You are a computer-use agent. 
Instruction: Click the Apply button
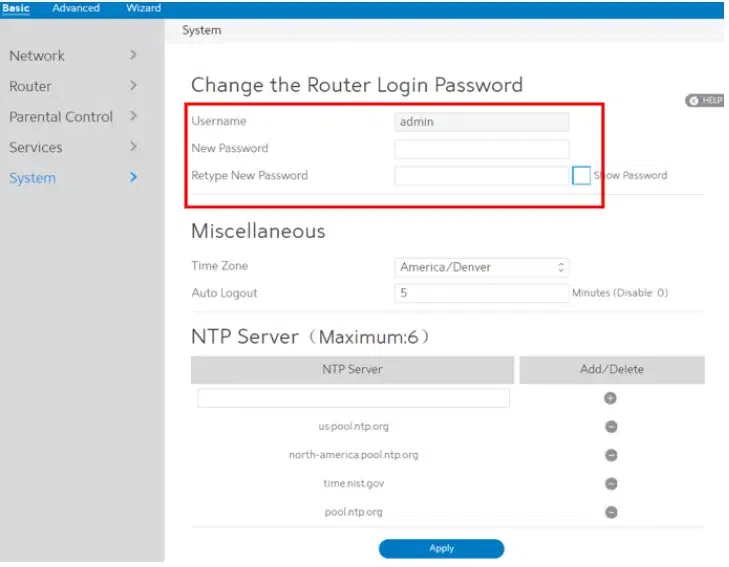[x=441, y=548]
